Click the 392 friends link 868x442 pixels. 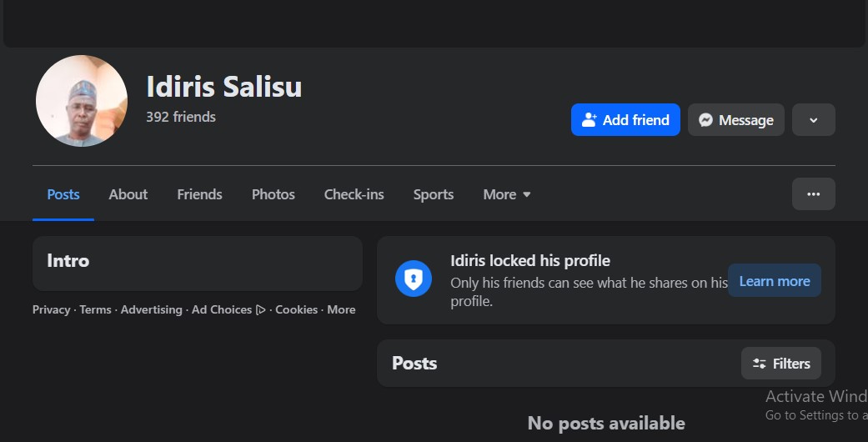click(x=181, y=117)
